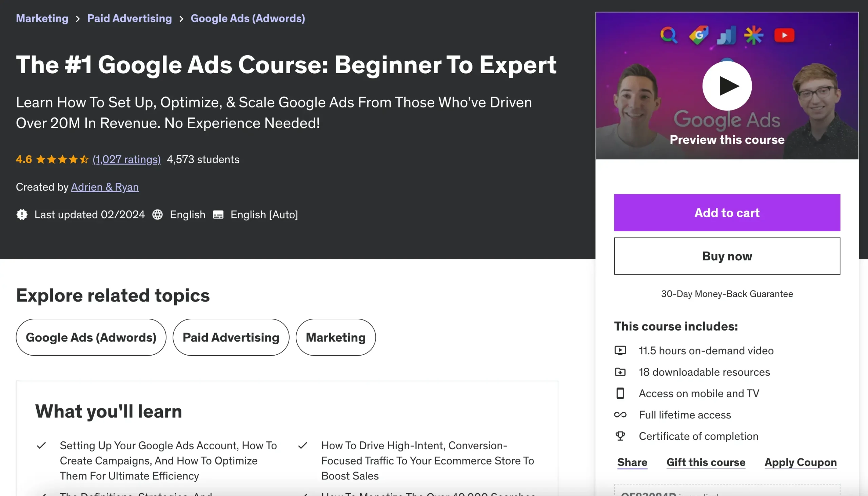Screen dimensions: 868x496
Task: Open the Marketing breadcrumb link
Action: tap(42, 18)
